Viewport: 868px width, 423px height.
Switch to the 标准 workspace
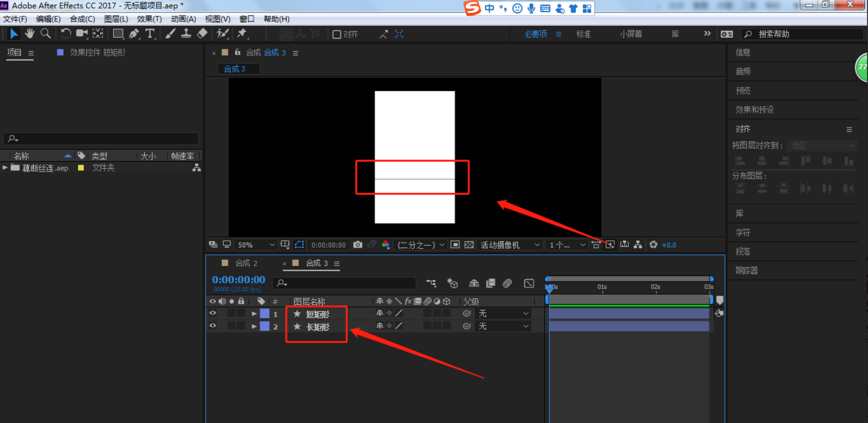pyautogui.click(x=583, y=34)
